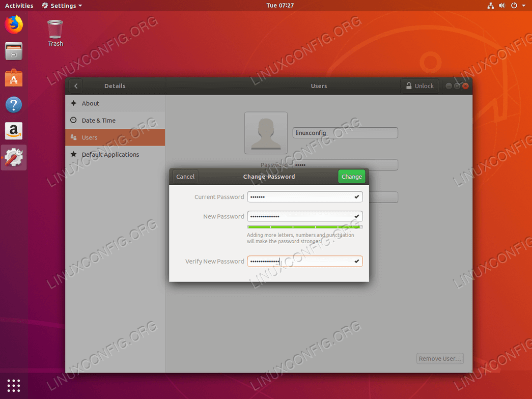Select About in the sidebar

coord(115,103)
